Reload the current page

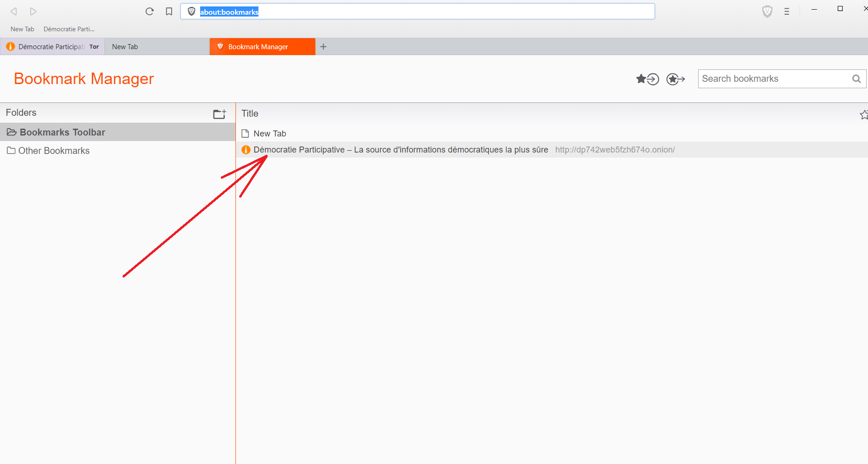coord(150,11)
